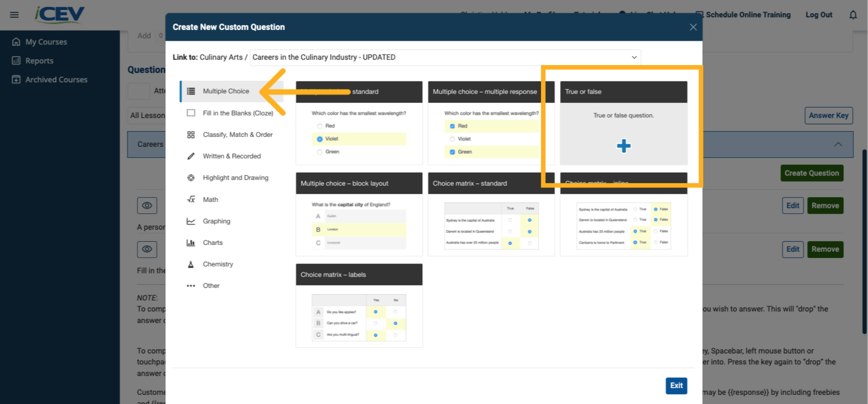This screenshot has height=404, width=868.
Task: Click the Create Question button
Action: tap(812, 173)
